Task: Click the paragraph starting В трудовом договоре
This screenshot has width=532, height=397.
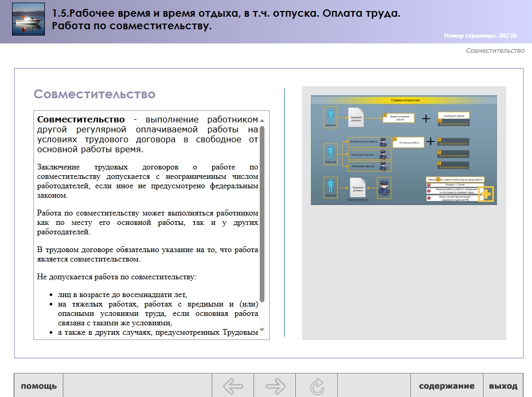Action: (x=147, y=254)
